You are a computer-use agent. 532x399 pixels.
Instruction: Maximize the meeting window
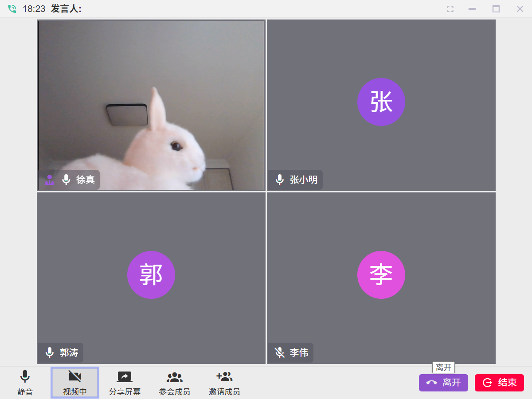point(496,9)
